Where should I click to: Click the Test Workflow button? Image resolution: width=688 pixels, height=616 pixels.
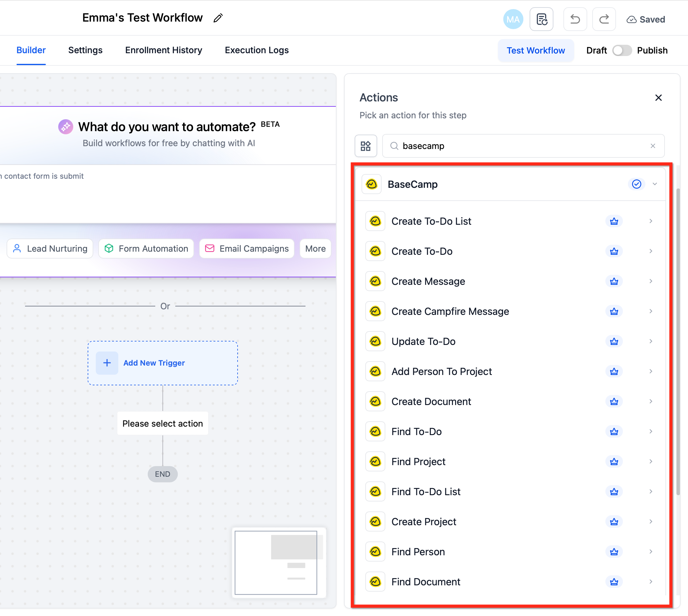(x=535, y=50)
